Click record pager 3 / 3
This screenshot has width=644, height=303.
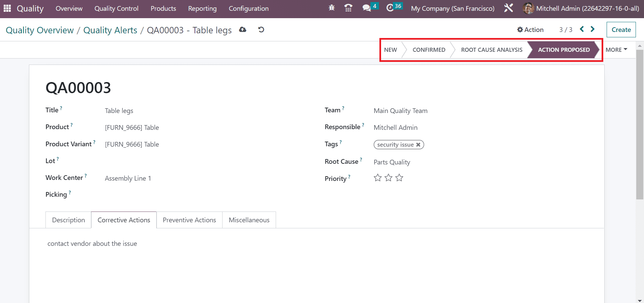[566, 30]
